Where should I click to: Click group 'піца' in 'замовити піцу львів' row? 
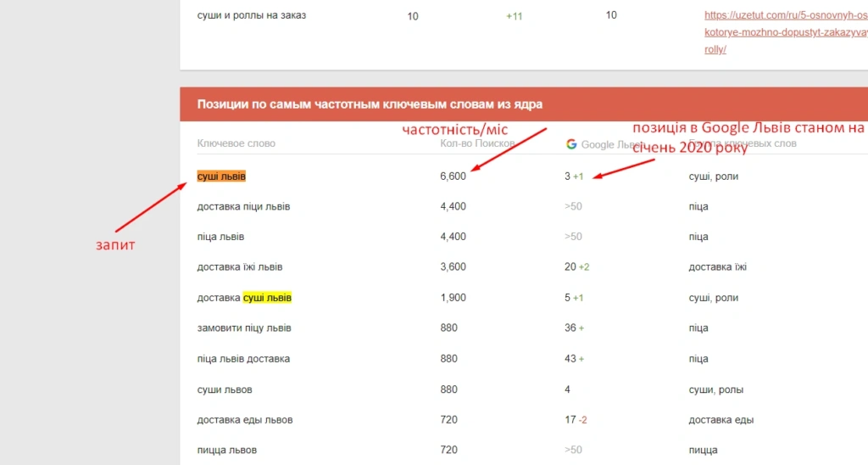pyautogui.click(x=698, y=328)
